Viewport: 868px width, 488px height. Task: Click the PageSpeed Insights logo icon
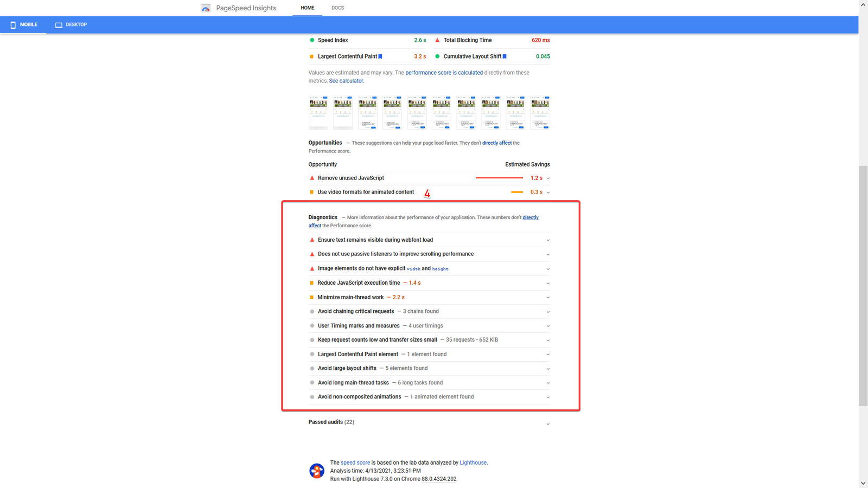(206, 8)
